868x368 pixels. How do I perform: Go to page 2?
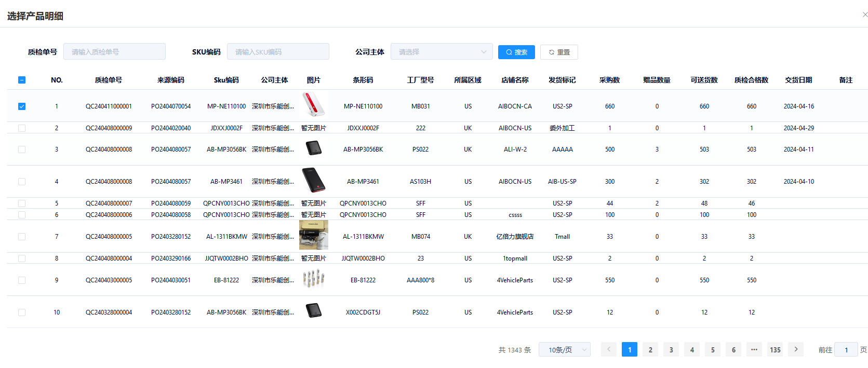(650, 349)
